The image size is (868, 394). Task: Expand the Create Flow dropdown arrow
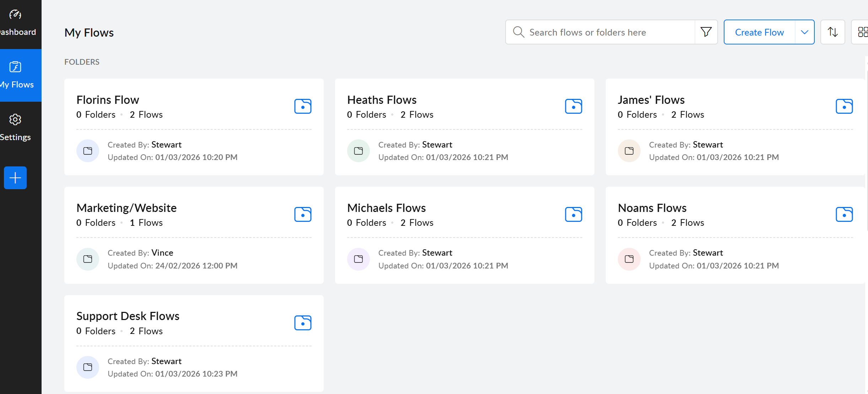click(805, 32)
